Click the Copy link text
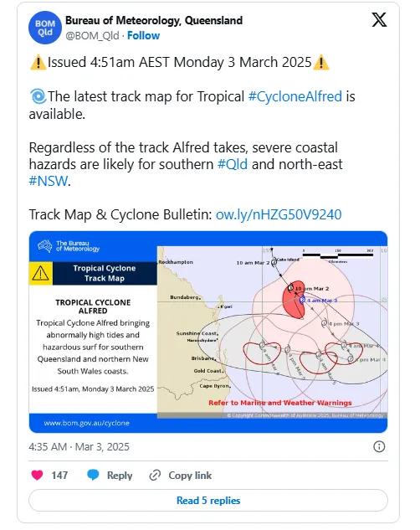Screen dimensions: 420x530 pyautogui.click(x=190, y=476)
